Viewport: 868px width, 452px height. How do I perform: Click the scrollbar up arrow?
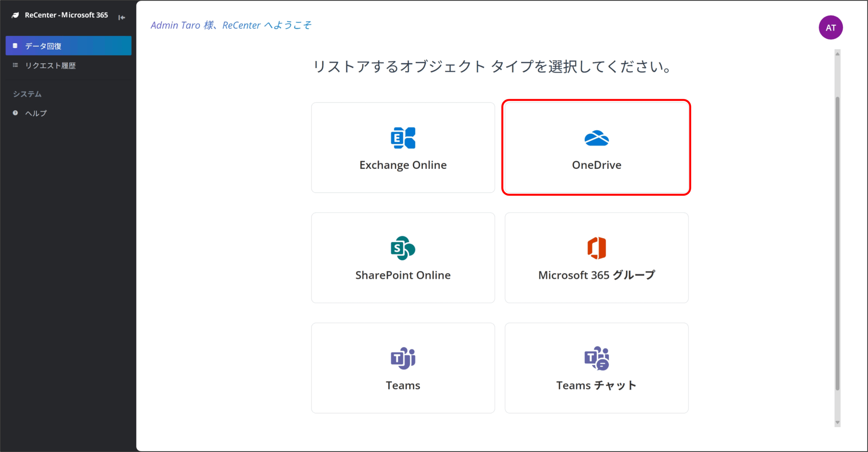point(837,54)
